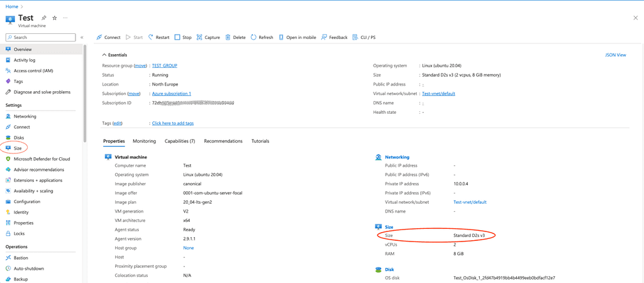Click the Size icon in sidebar
Screen dimensions: 644x283
(x=8, y=148)
